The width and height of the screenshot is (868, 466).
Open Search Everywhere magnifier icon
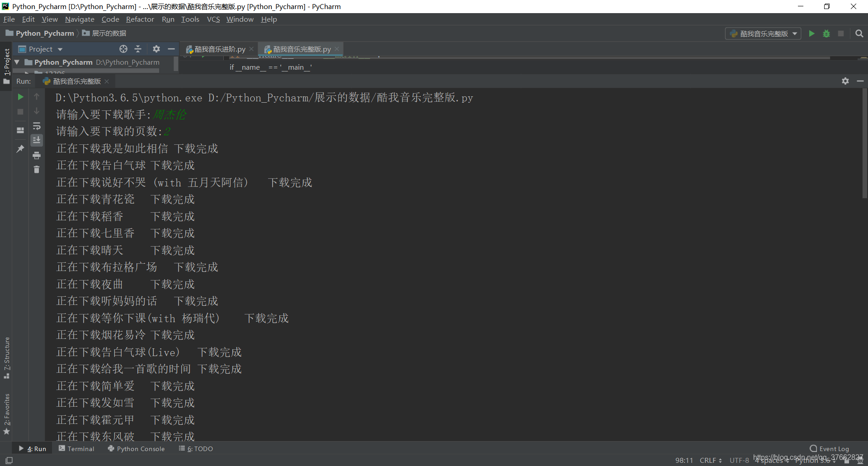[859, 33]
